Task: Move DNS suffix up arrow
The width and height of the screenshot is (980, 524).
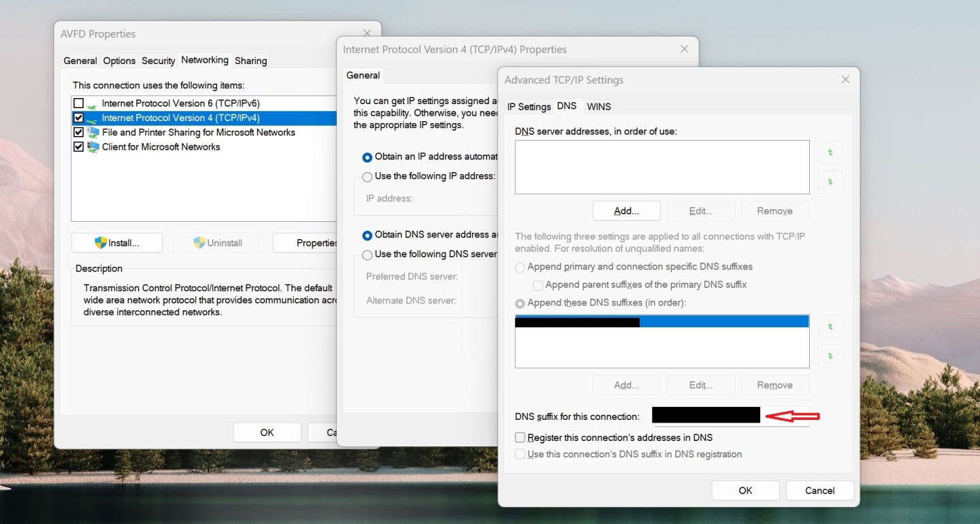Action: [x=830, y=327]
